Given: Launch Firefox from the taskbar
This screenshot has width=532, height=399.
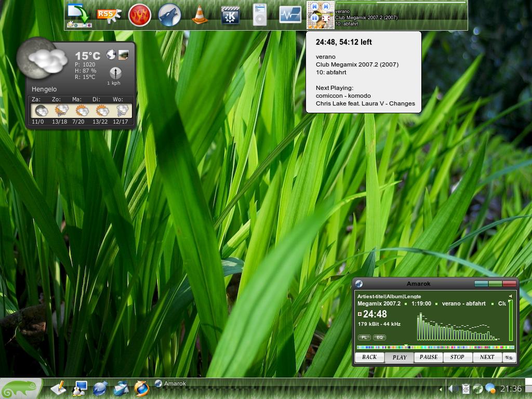Looking at the screenshot, I should tap(142, 389).
